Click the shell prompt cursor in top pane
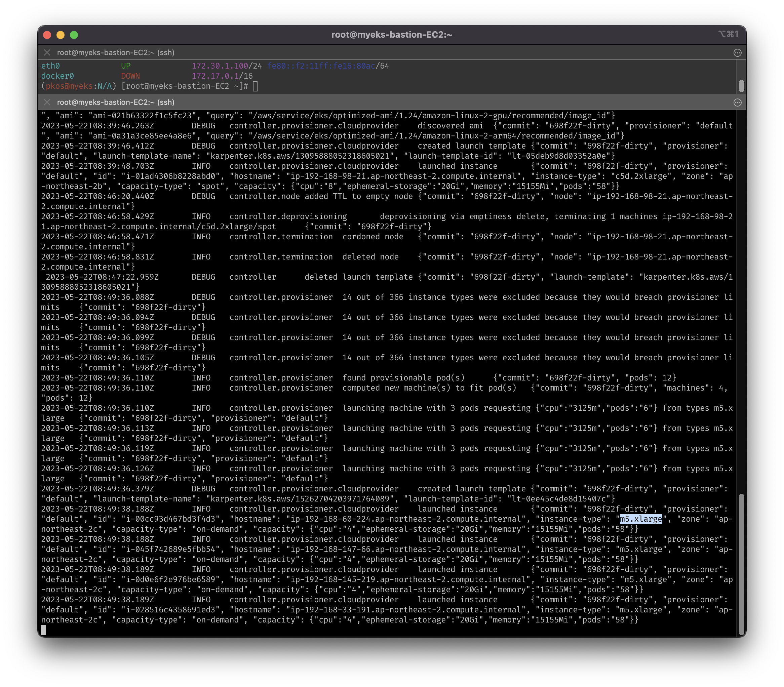Image resolution: width=784 pixels, height=687 pixels. pyautogui.click(x=255, y=86)
